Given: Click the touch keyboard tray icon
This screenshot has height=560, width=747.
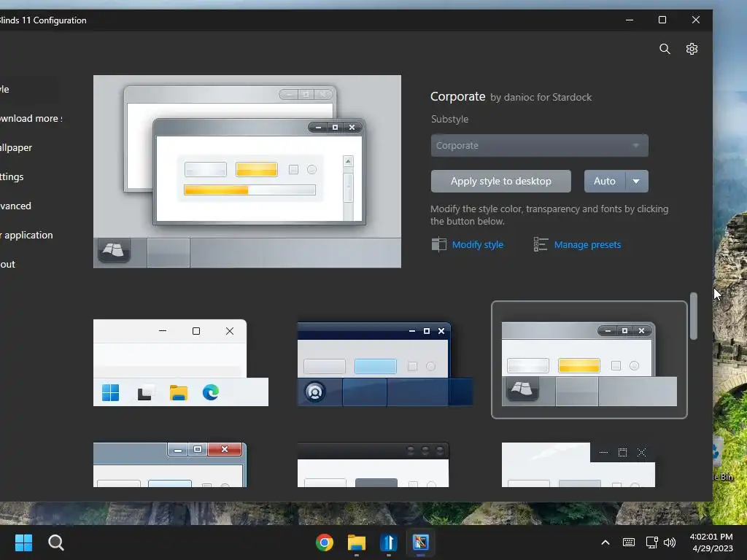Looking at the screenshot, I should click(x=628, y=542).
